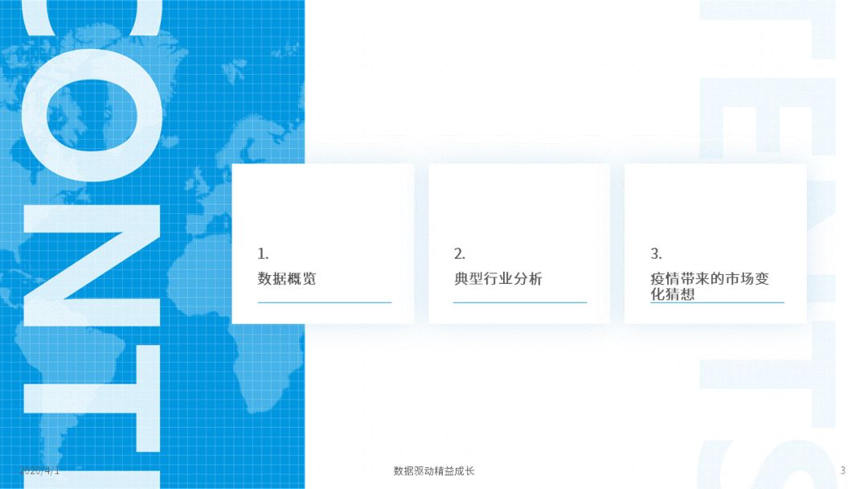
Task: Click the 2020/4/1 date in the footer
Action: click(x=39, y=471)
